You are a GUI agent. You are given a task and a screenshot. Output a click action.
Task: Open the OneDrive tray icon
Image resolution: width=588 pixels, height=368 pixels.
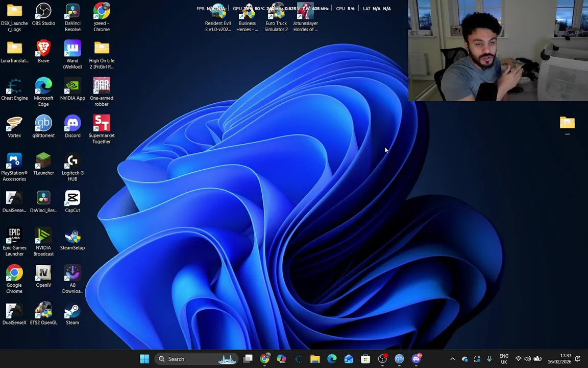pos(465,359)
